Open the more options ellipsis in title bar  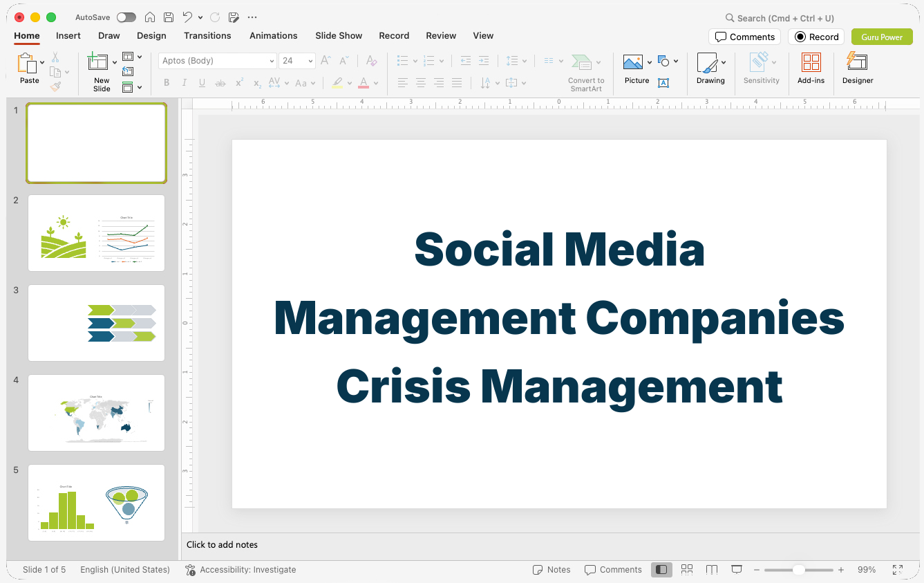[252, 17]
